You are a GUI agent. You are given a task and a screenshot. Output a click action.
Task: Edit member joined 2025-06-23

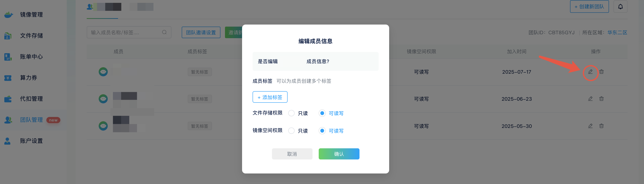pos(590,99)
